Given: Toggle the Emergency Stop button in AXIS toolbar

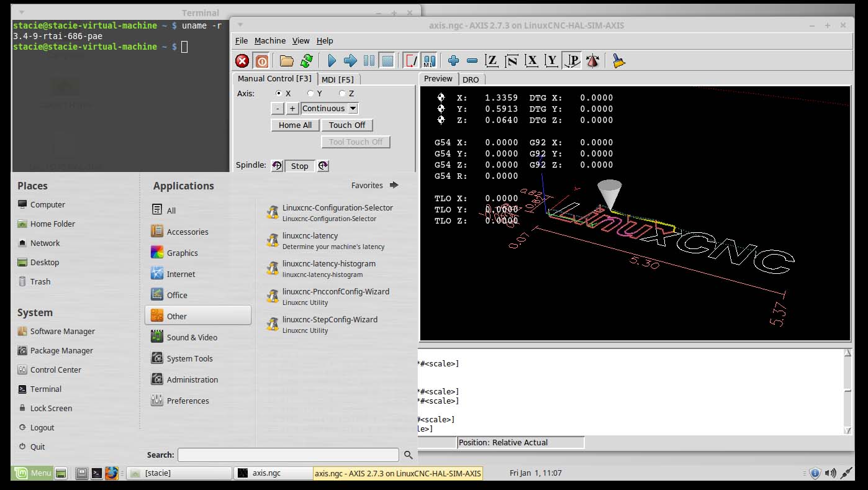Looking at the screenshot, I should tap(242, 61).
